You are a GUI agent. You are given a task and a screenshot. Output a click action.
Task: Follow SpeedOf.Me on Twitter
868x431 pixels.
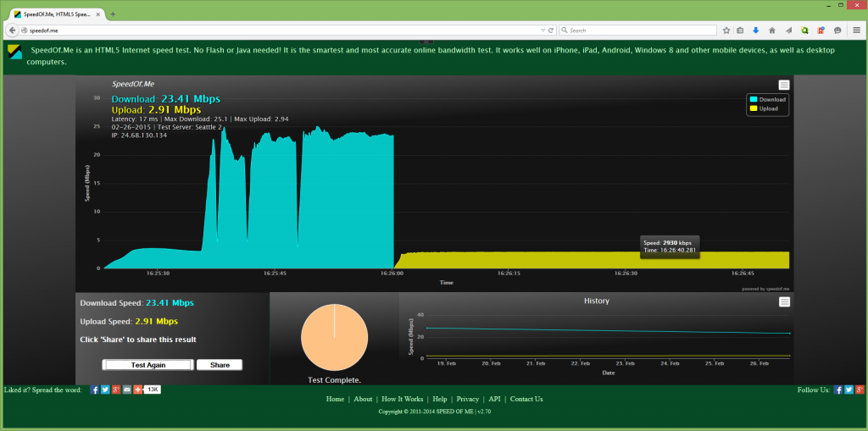[x=849, y=390]
